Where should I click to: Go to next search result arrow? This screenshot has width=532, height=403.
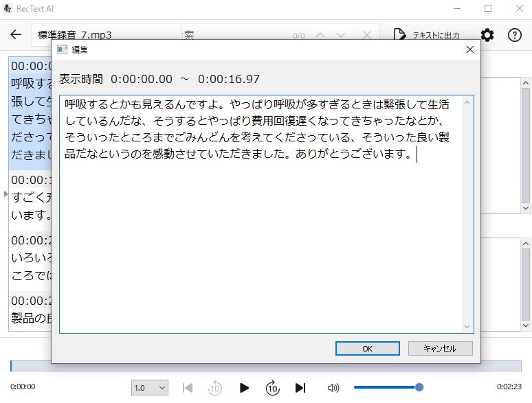tap(341, 35)
